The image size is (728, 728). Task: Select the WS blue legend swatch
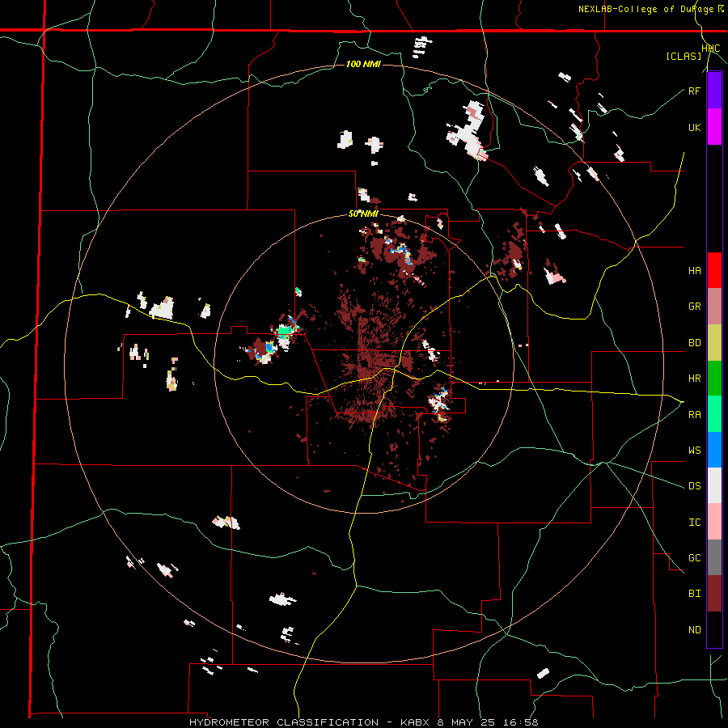point(714,450)
